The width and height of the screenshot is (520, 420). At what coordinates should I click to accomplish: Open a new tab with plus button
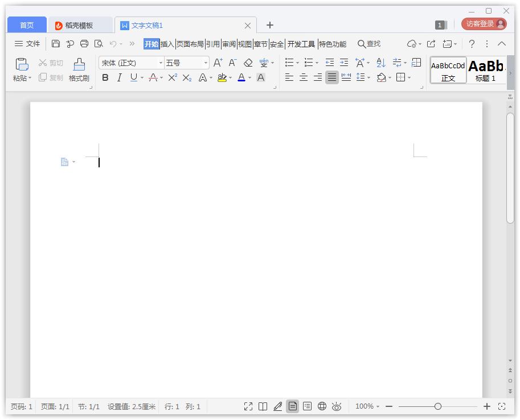click(x=270, y=25)
